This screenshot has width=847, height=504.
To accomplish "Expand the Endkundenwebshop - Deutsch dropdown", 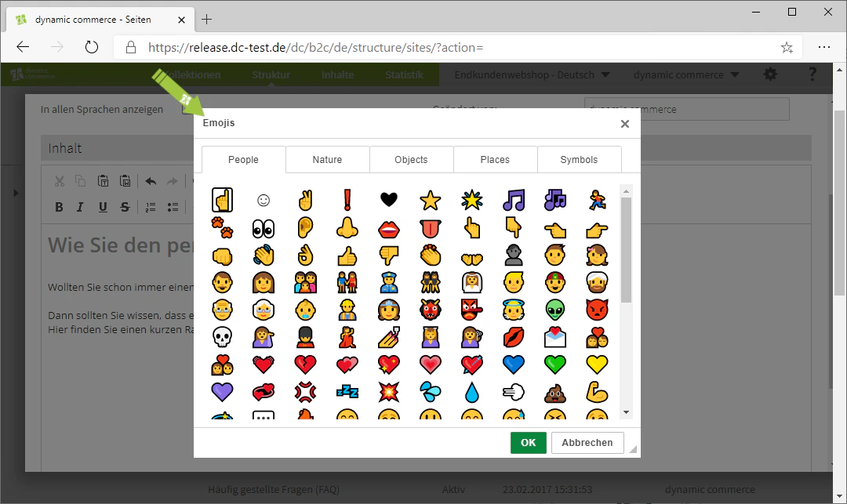I will 532,75.
